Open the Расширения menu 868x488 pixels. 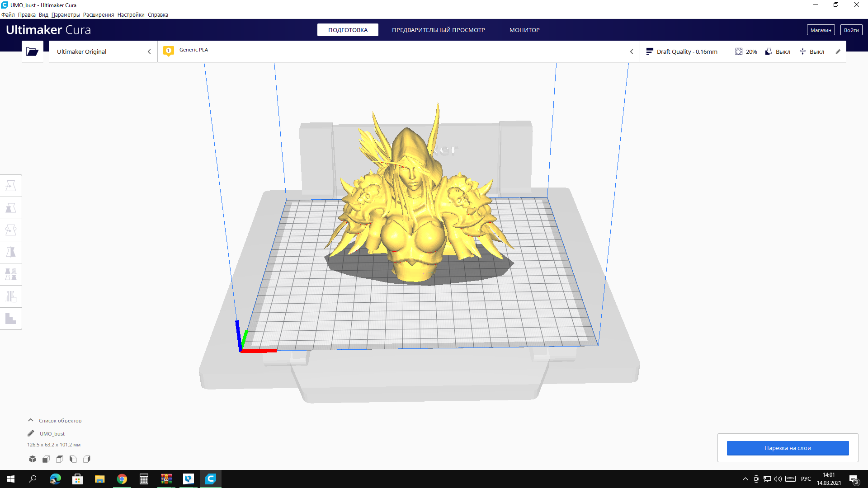tap(99, 15)
